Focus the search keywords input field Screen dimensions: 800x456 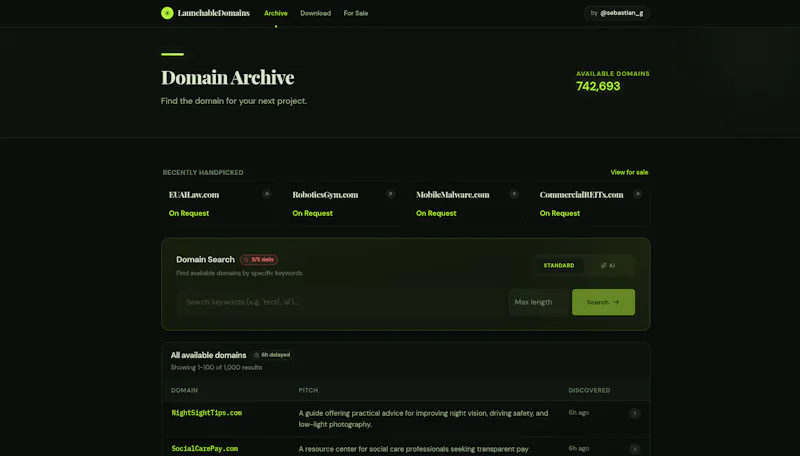coord(340,302)
